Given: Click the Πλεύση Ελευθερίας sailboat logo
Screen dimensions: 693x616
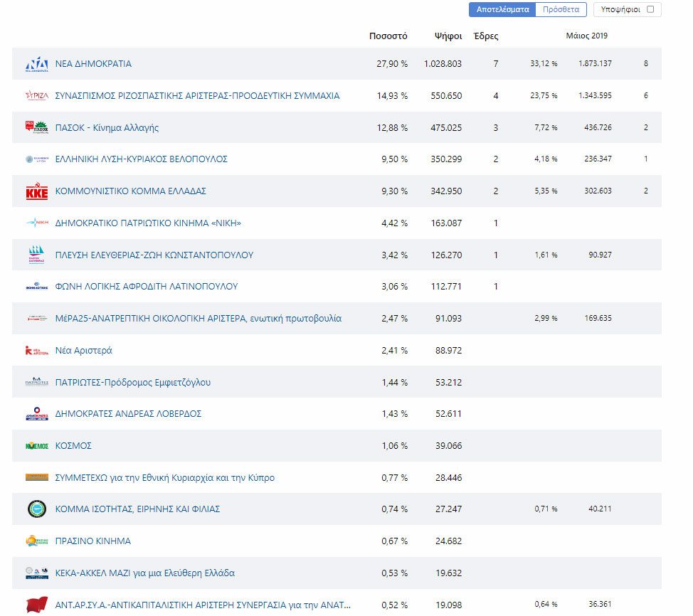Looking at the screenshot, I should point(37,255).
